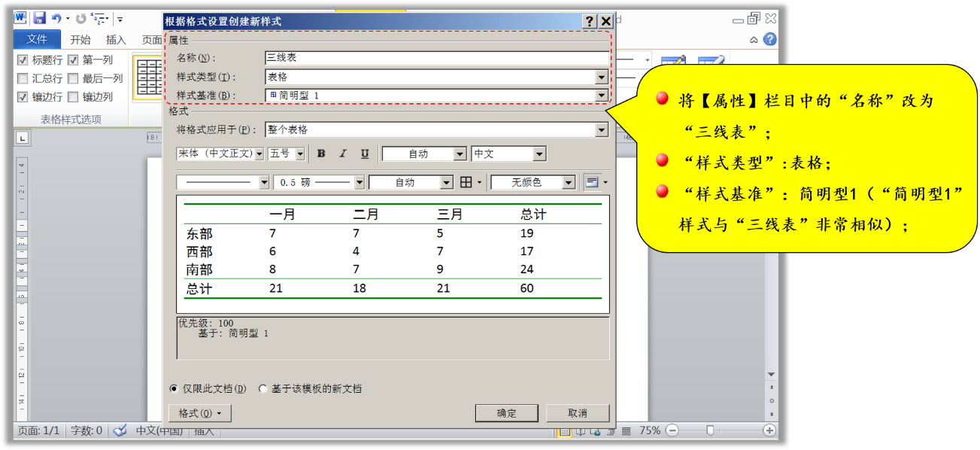
Task: Open the 0.5 磅 line weight dropdown
Action: tap(360, 182)
